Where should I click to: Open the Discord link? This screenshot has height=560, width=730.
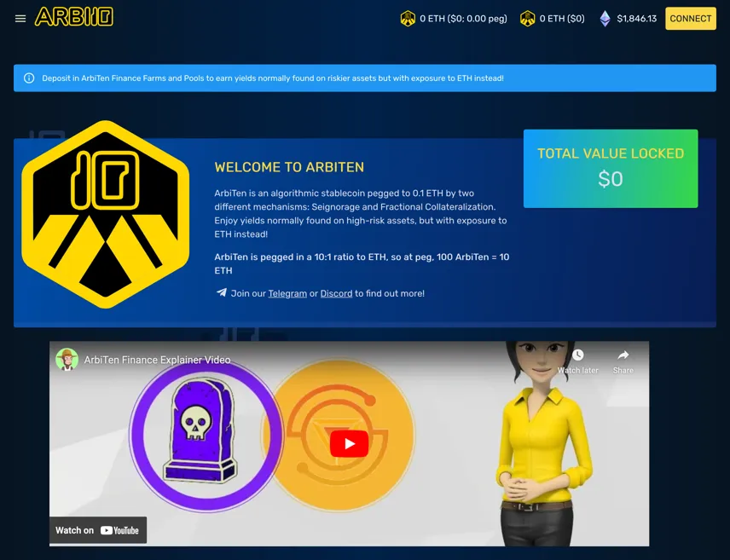336,294
